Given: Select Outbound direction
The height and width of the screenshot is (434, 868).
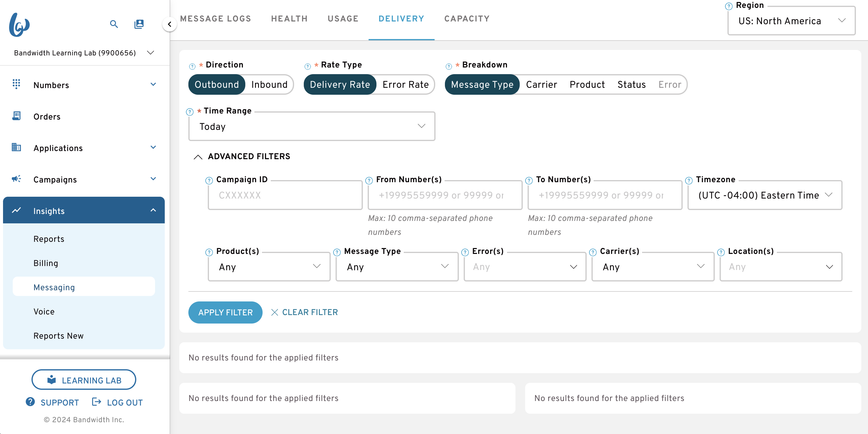Looking at the screenshot, I should coord(217,84).
